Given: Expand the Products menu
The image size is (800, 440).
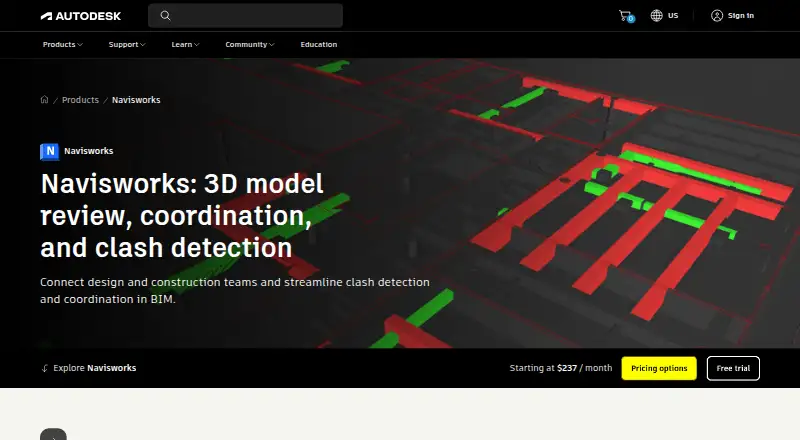Looking at the screenshot, I should 62,44.
